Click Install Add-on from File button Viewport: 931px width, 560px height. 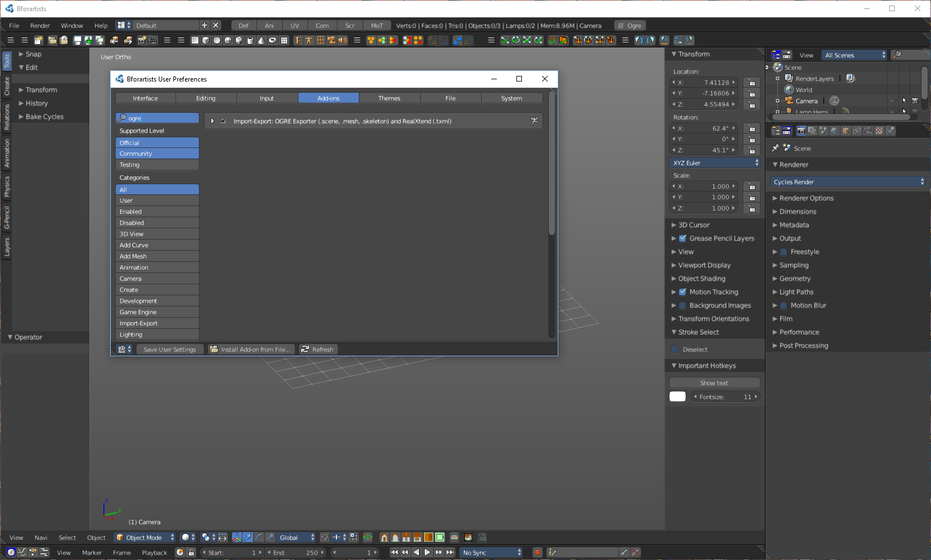click(x=250, y=350)
